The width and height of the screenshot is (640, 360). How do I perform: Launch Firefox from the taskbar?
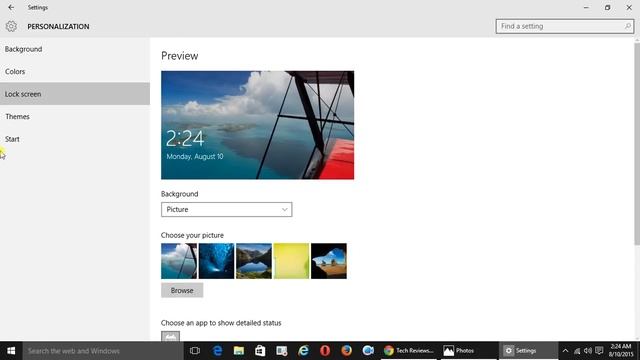[347, 351]
